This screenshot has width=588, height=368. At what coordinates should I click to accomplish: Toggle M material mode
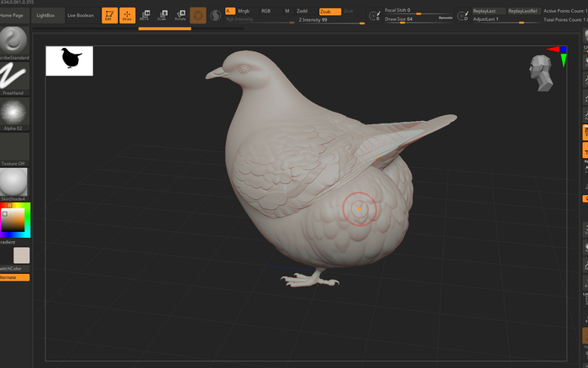pos(287,11)
